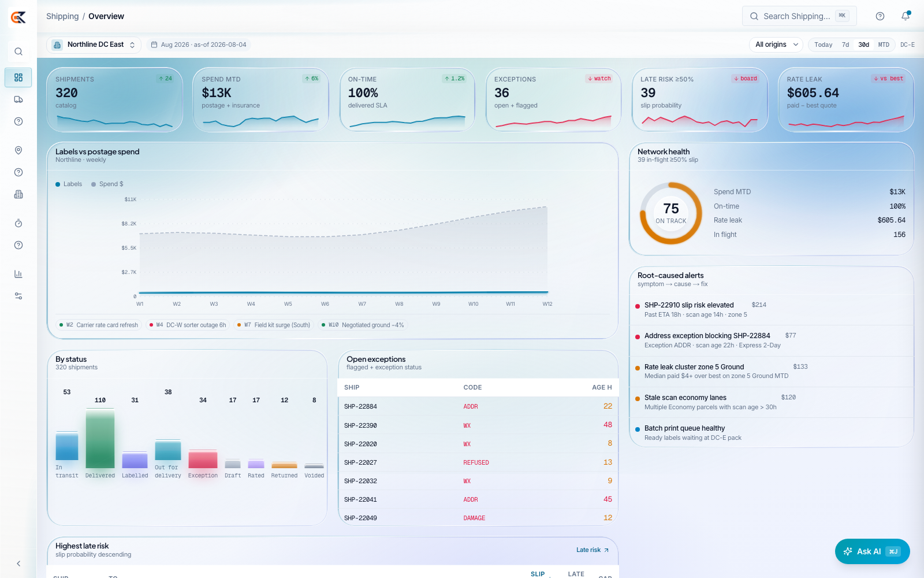The height and width of the screenshot is (578, 924).
Task: Open the location pin icon in sidebar
Action: (x=18, y=150)
